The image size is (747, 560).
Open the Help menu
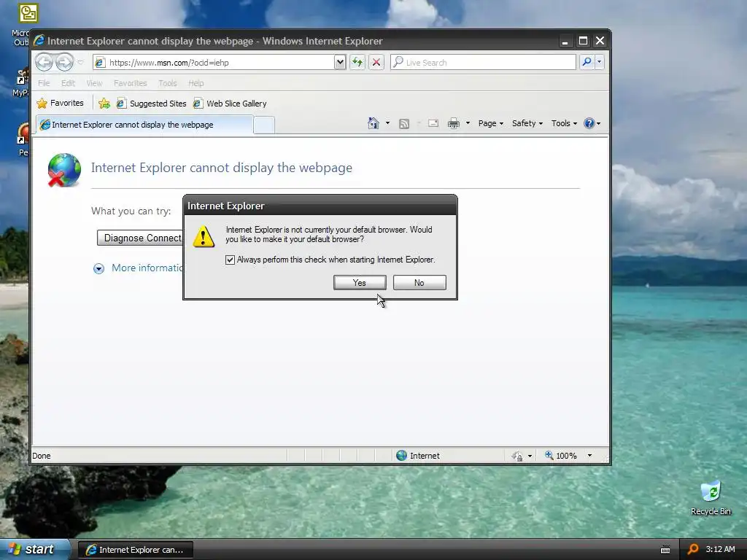coord(196,83)
